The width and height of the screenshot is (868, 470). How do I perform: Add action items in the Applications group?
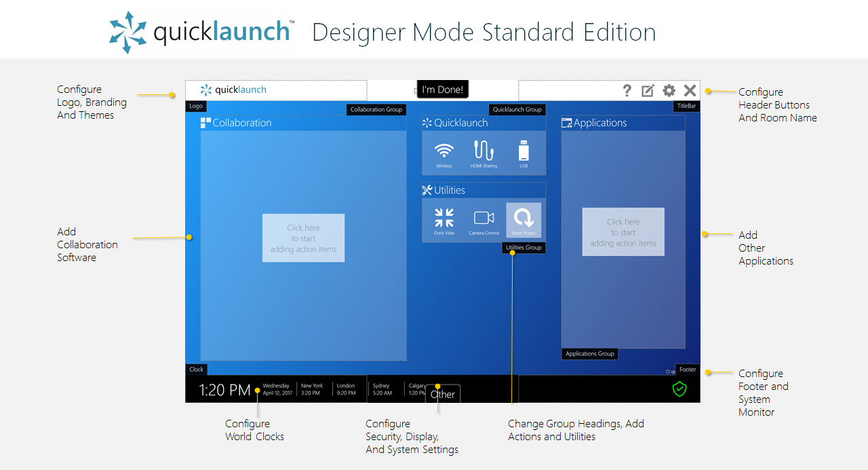pos(623,232)
